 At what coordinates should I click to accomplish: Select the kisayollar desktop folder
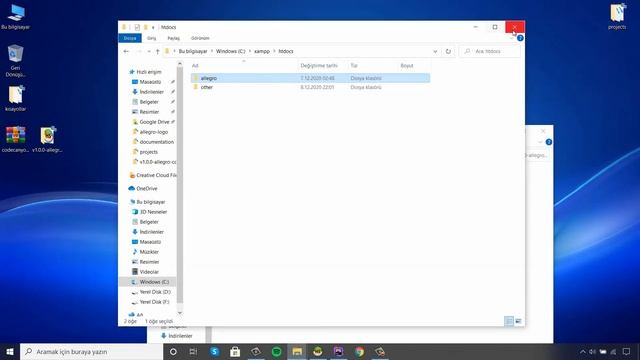click(16, 98)
